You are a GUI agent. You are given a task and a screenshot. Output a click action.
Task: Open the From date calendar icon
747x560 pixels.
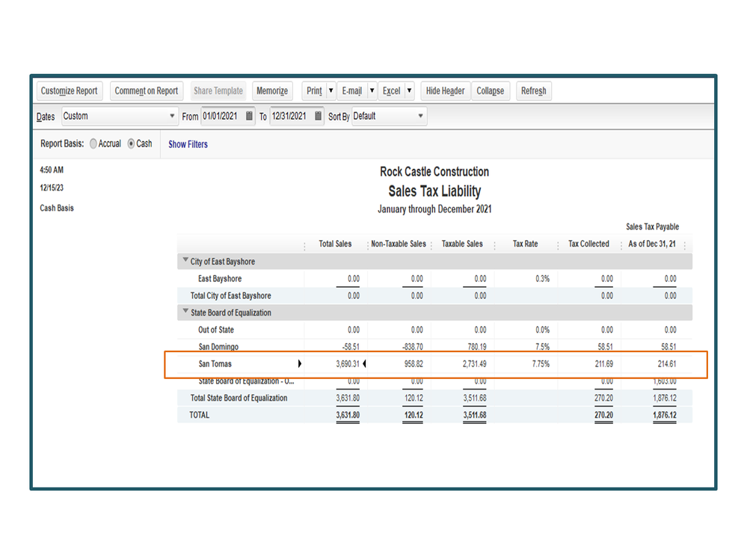(x=249, y=116)
